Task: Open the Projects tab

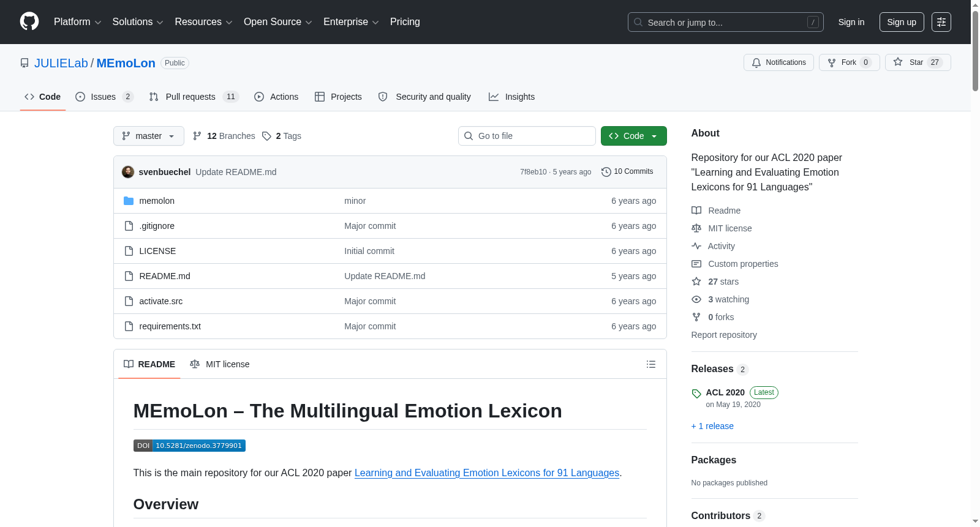Action: pyautogui.click(x=338, y=97)
